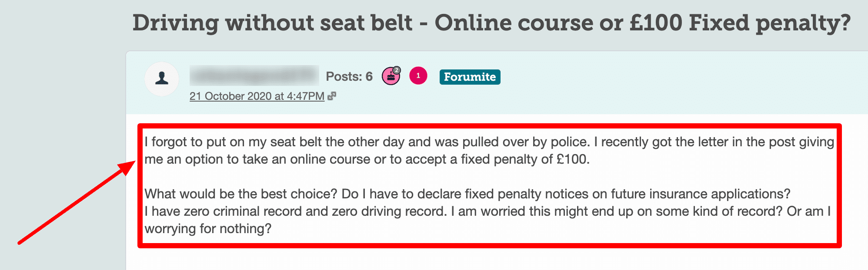868x270 pixels.
Task: Click the cake badge to view milestone details
Action: [390, 76]
